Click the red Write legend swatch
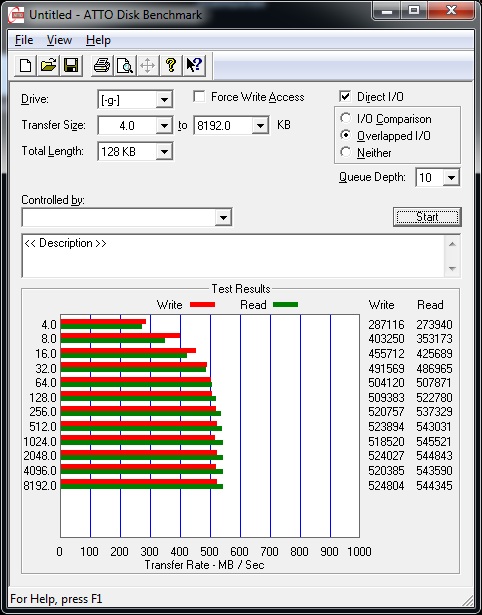 pos(202,305)
